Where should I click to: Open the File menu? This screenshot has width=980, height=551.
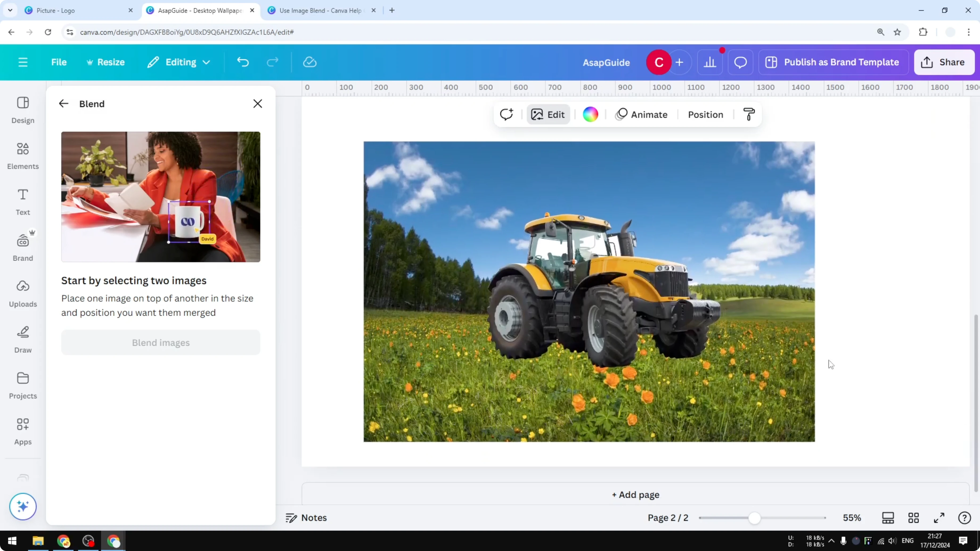(59, 62)
